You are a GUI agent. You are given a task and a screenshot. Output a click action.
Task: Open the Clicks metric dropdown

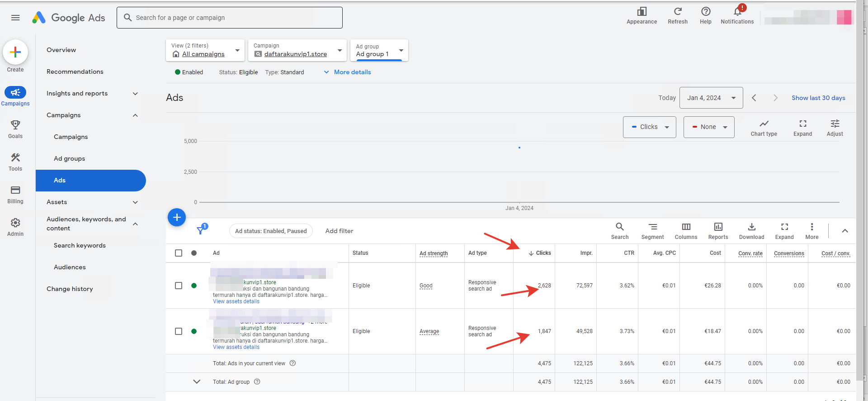tap(649, 127)
